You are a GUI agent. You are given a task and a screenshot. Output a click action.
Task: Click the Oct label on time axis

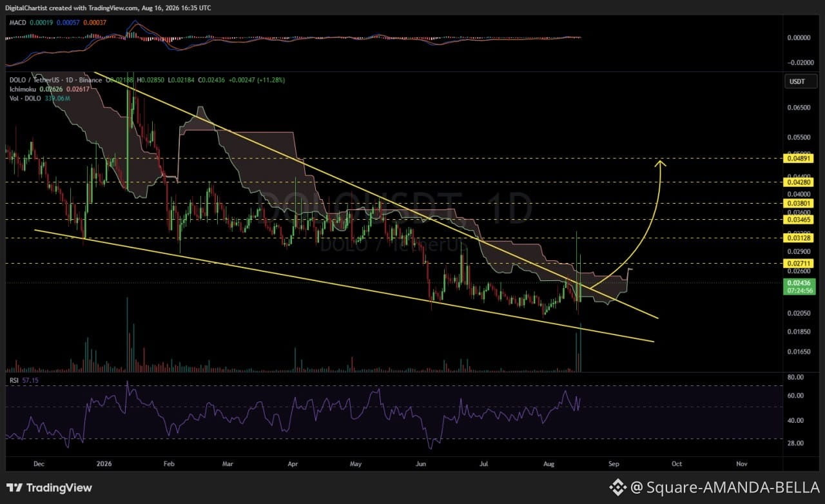pos(677,463)
